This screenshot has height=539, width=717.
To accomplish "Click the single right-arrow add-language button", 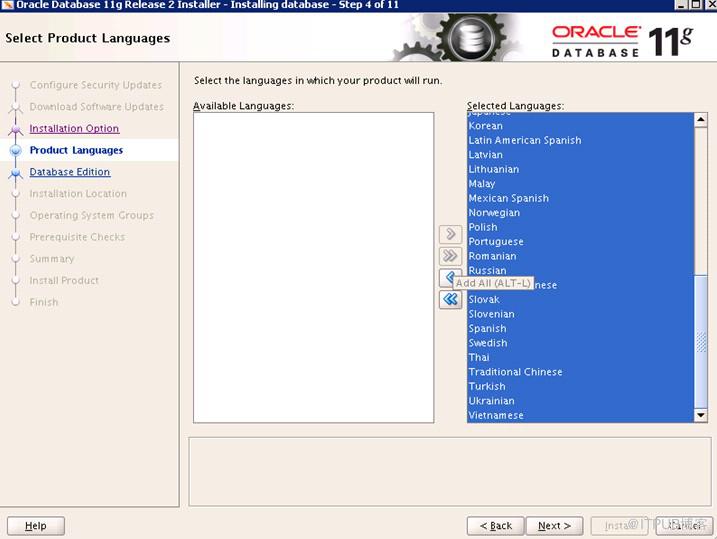I will click(450, 234).
